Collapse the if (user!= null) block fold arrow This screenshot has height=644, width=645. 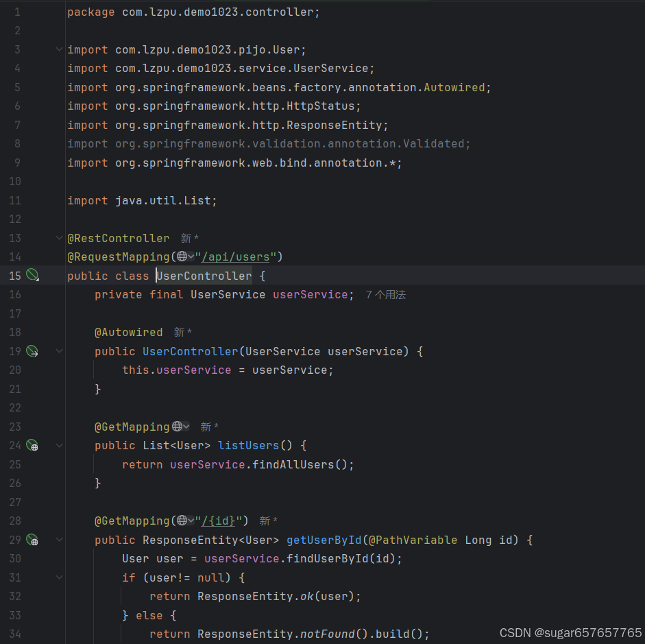[x=59, y=577]
